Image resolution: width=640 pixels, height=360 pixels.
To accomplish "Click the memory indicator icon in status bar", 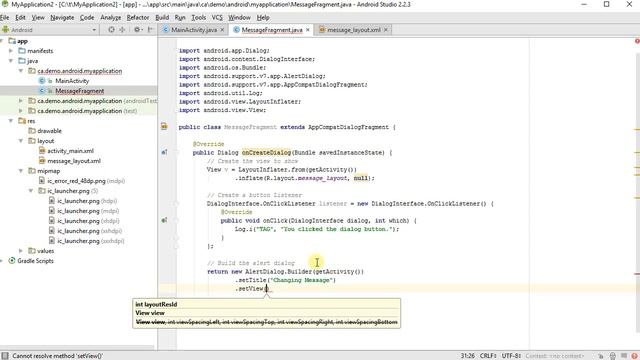I will point(624,356).
